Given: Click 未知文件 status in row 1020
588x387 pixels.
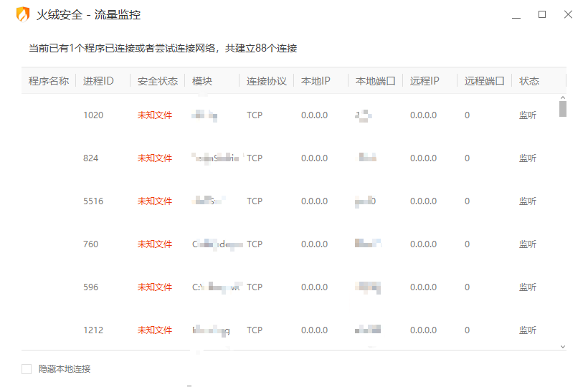Looking at the screenshot, I should point(154,115).
